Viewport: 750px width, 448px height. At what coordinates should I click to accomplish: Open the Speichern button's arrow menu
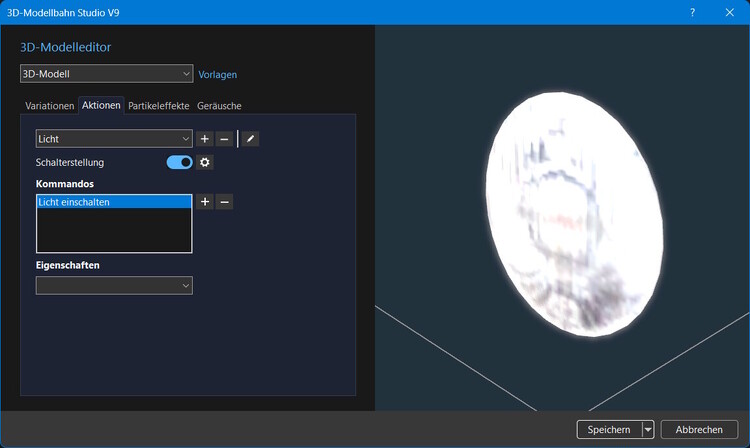648,429
